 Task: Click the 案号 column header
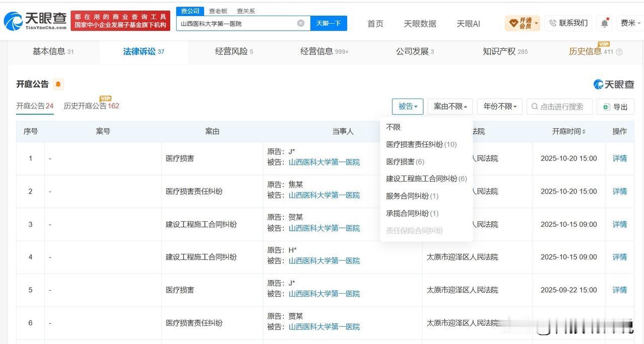(103, 132)
